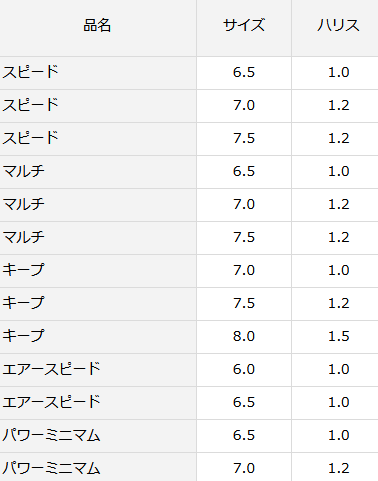Select the キープ row with size 7.5
The width and height of the screenshot is (378, 481).
[189, 304]
